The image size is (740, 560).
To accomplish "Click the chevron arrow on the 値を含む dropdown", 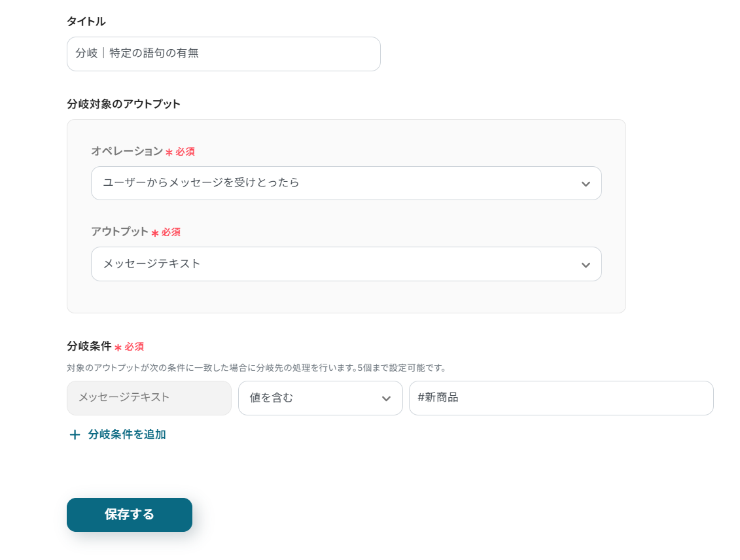I will click(386, 399).
